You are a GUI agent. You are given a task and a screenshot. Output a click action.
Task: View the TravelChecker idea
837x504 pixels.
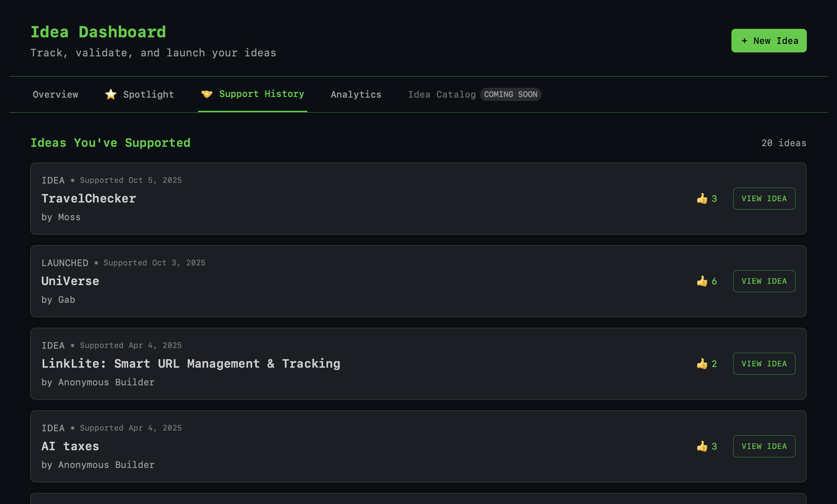point(764,199)
